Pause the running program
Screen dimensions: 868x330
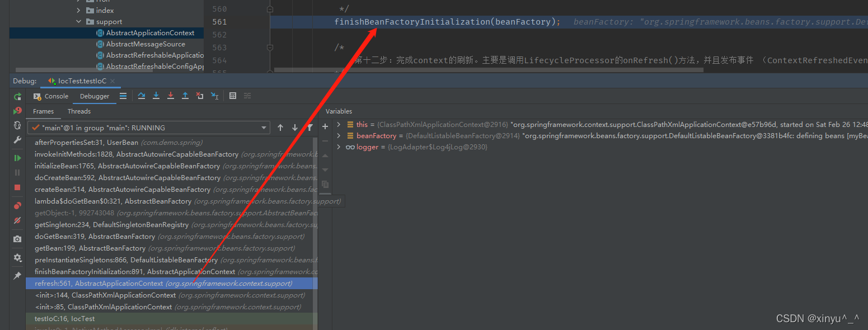[x=17, y=171]
